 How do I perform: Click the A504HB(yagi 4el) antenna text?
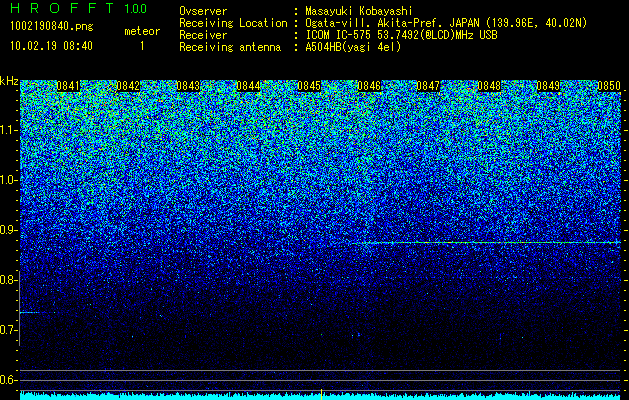coord(353,47)
